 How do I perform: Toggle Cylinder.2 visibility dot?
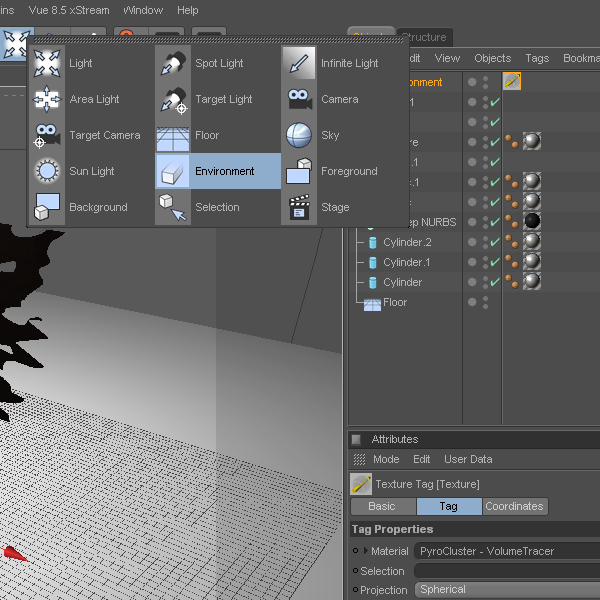coord(472,241)
